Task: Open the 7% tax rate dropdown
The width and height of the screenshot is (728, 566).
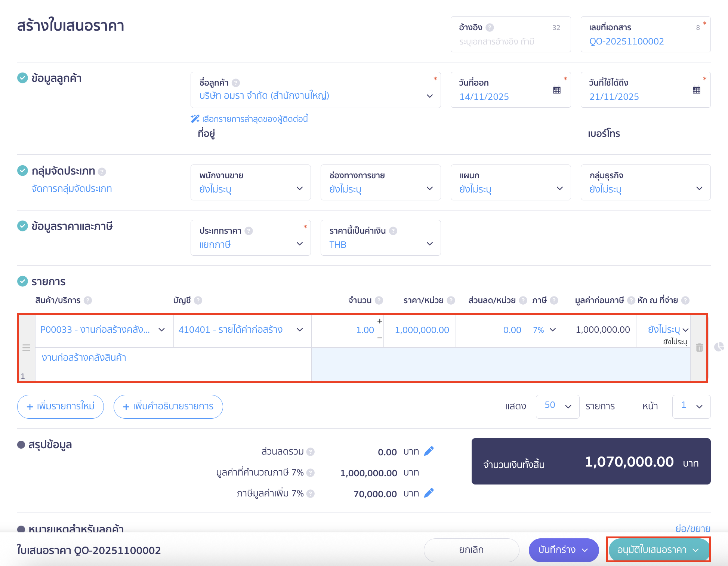Action: click(545, 330)
